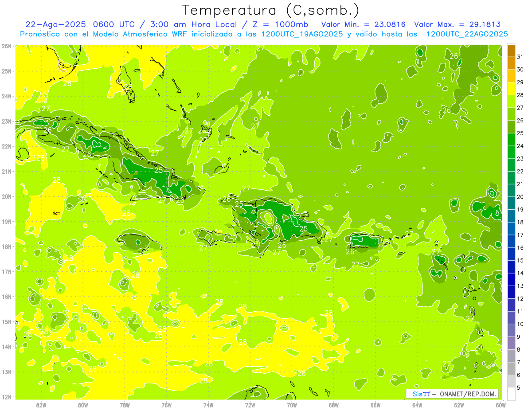Click the 17N latitude axis label
Screen dimensions: 532x411
(7, 271)
